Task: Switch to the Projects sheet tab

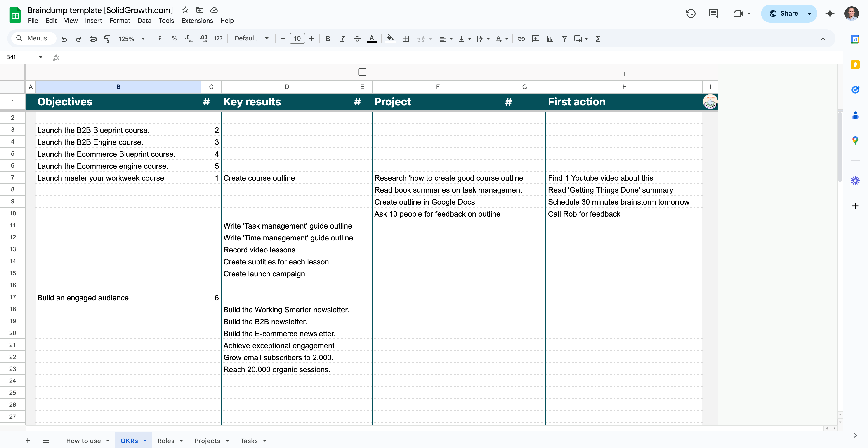Action: pyautogui.click(x=207, y=441)
